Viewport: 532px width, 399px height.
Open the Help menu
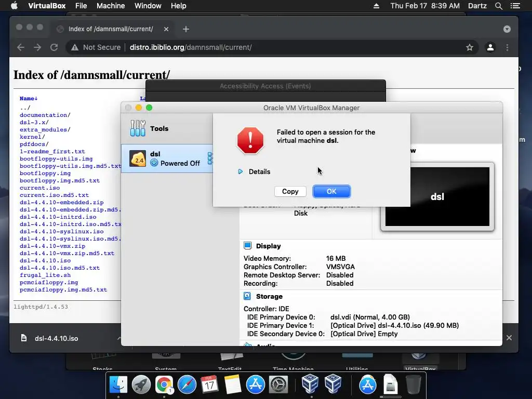point(179,6)
